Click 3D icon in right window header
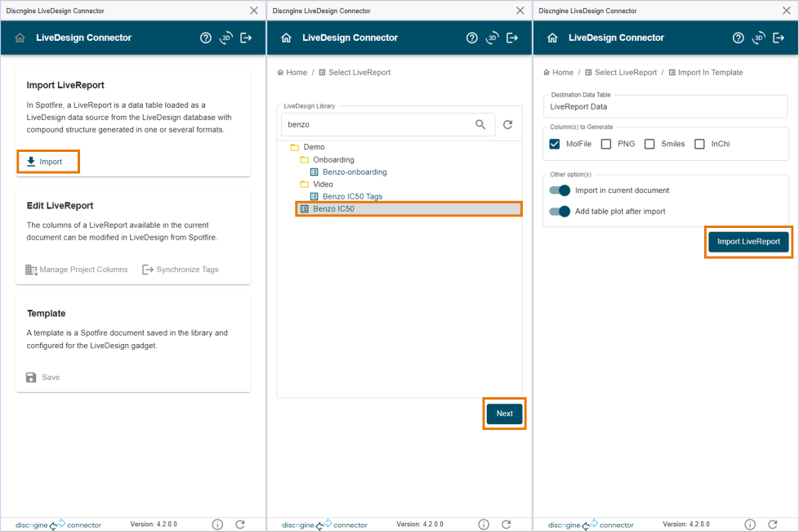Image resolution: width=799 pixels, height=532 pixels. [759, 38]
